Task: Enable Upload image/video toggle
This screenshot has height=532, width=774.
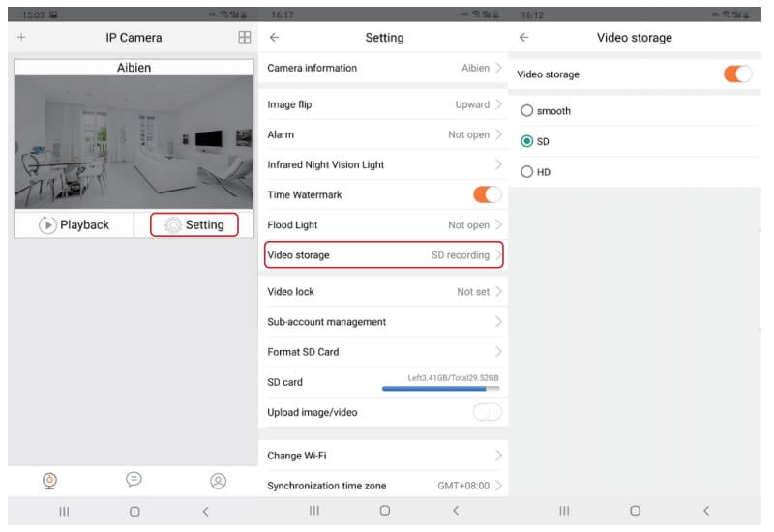Action: click(x=487, y=412)
